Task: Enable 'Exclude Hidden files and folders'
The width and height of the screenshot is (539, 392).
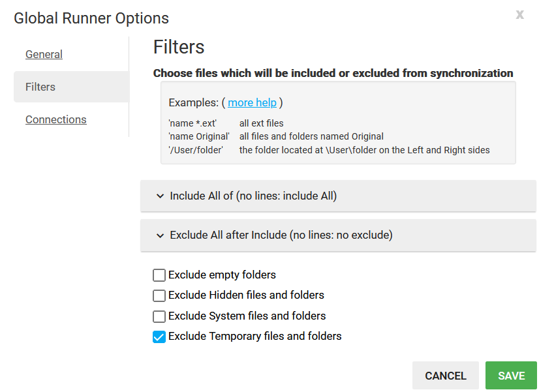Action: (159, 295)
